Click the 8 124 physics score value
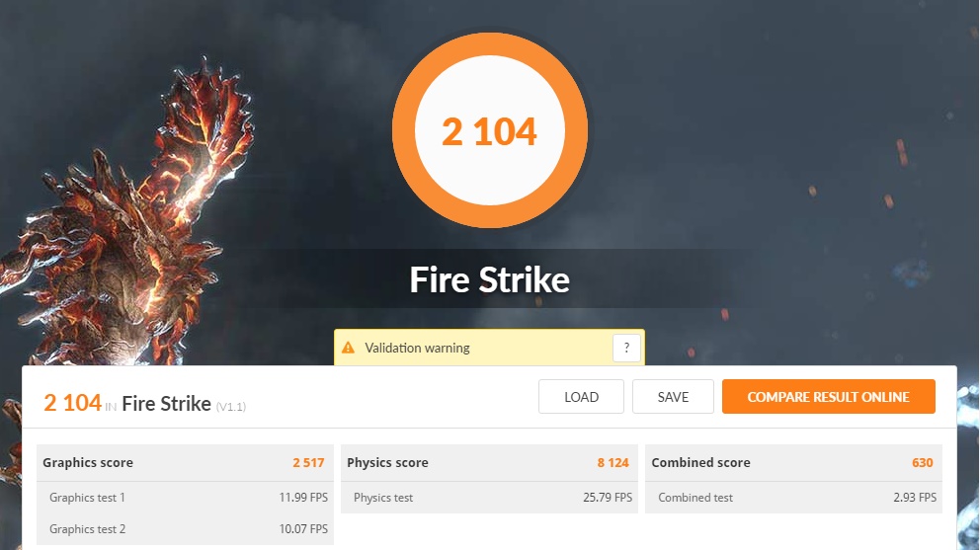 point(613,462)
